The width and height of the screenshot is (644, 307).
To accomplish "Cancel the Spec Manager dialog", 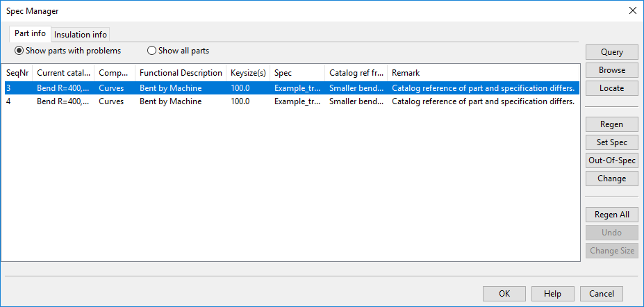I will pos(601,294).
